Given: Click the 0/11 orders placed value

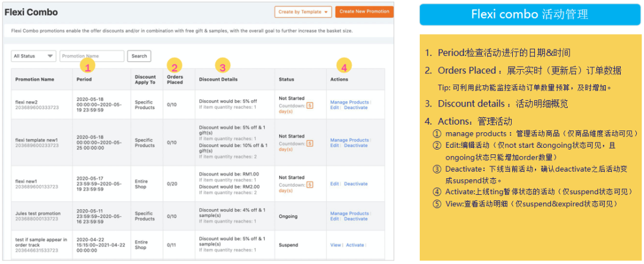Looking at the screenshot, I should [x=172, y=245].
